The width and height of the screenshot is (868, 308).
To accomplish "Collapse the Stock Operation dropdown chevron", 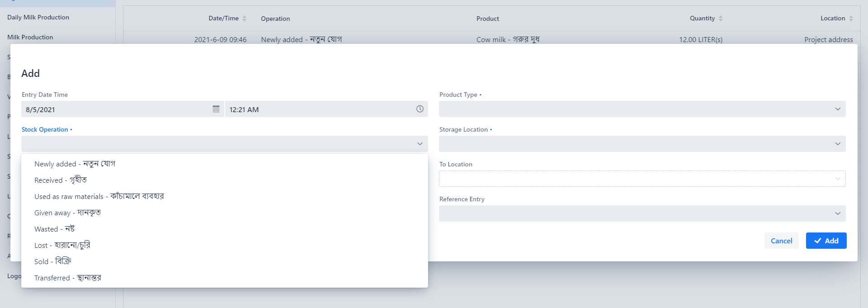I will click(x=420, y=144).
